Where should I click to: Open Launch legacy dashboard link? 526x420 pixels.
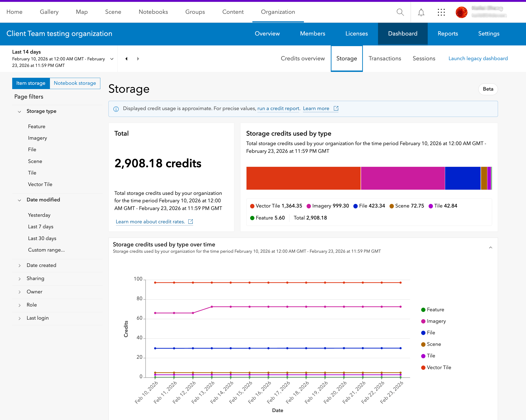point(478,59)
